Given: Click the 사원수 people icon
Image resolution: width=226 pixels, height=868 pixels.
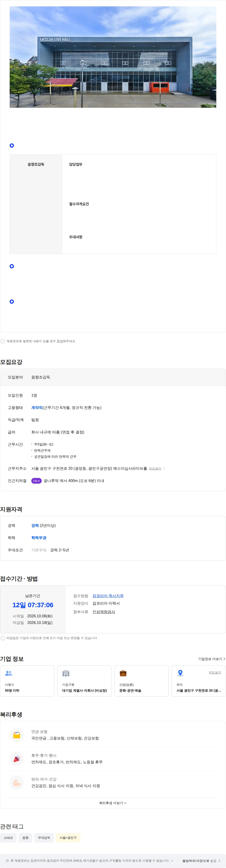Looking at the screenshot, I should tap(9, 673).
